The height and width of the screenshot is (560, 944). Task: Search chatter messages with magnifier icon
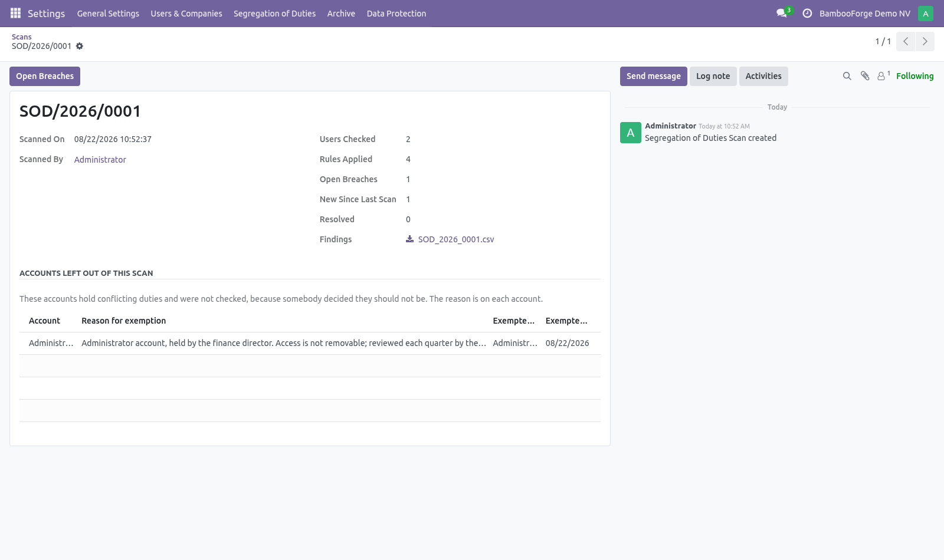pos(847,76)
